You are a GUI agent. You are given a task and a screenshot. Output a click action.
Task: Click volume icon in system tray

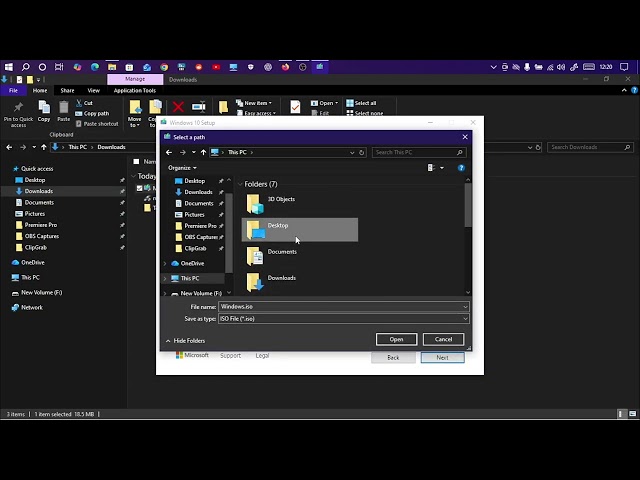561,67
